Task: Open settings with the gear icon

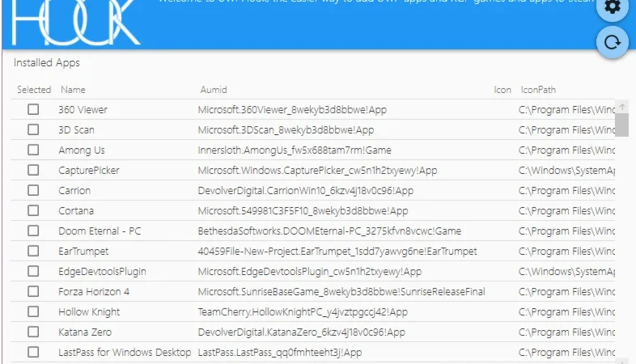Action: coord(612,7)
